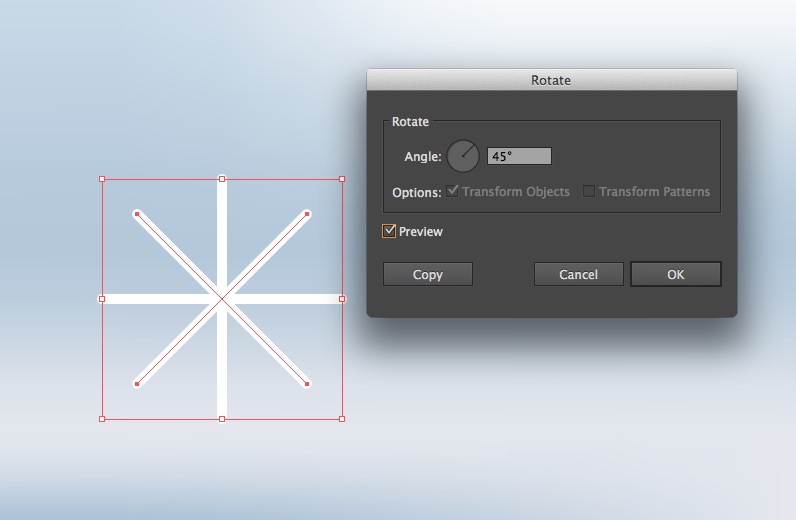
Task: Click the Angle: label
Action: tap(423, 156)
